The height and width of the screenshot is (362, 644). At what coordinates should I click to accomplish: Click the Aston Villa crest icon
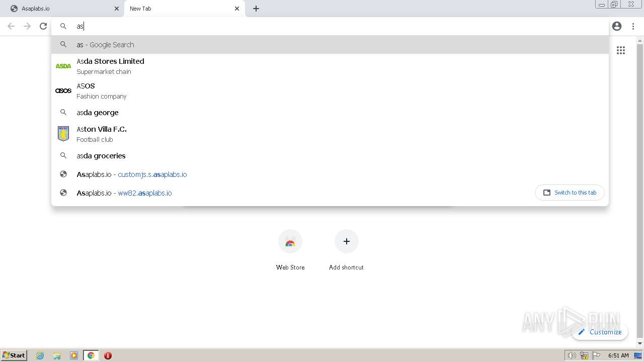pyautogui.click(x=63, y=134)
